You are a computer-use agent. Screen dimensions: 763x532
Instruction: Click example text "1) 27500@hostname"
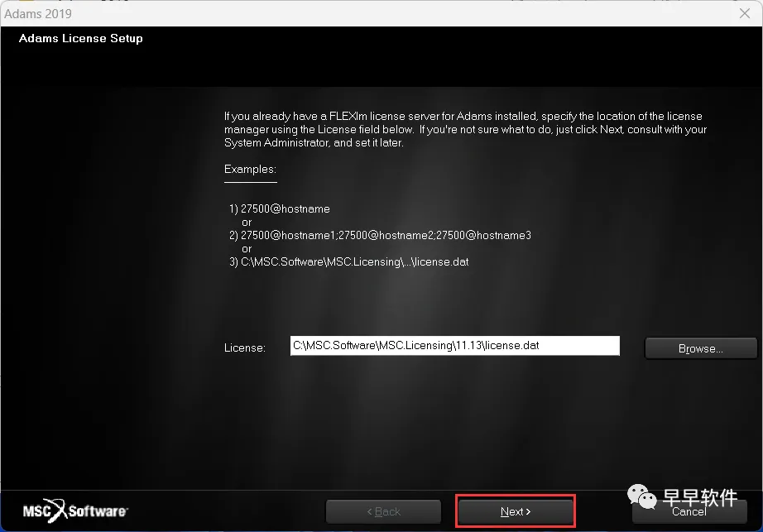pos(280,208)
